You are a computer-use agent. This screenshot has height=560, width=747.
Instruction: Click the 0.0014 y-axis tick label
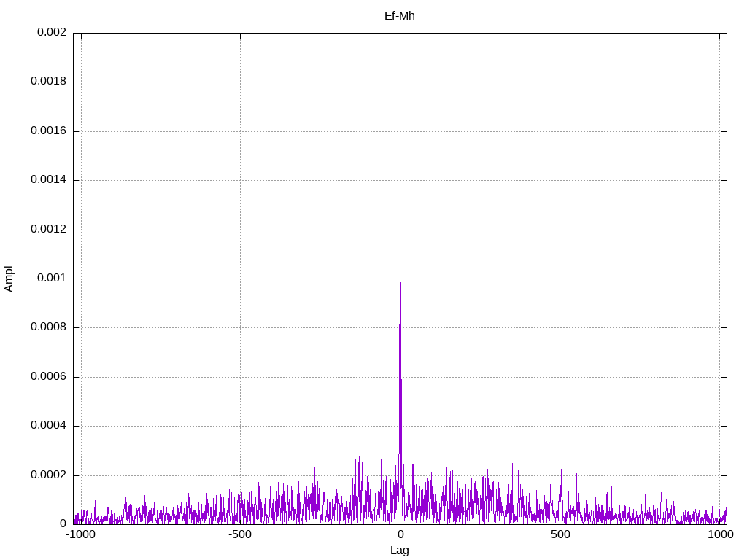tap(48, 180)
